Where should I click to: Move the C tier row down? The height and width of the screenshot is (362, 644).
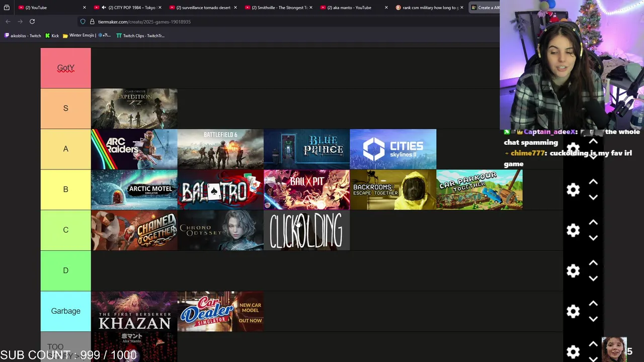593,238
